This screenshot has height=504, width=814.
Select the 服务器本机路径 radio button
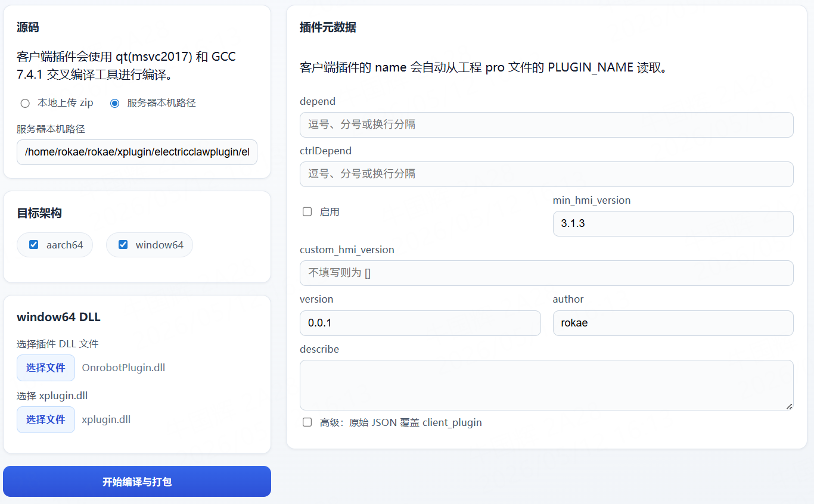coord(115,103)
